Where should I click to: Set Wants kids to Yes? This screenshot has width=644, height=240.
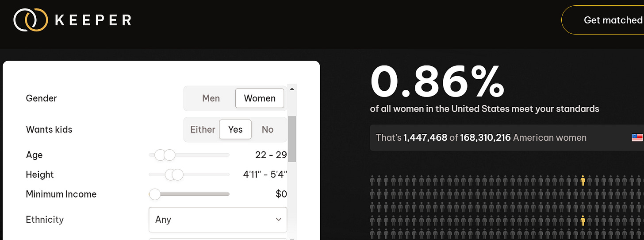235,129
